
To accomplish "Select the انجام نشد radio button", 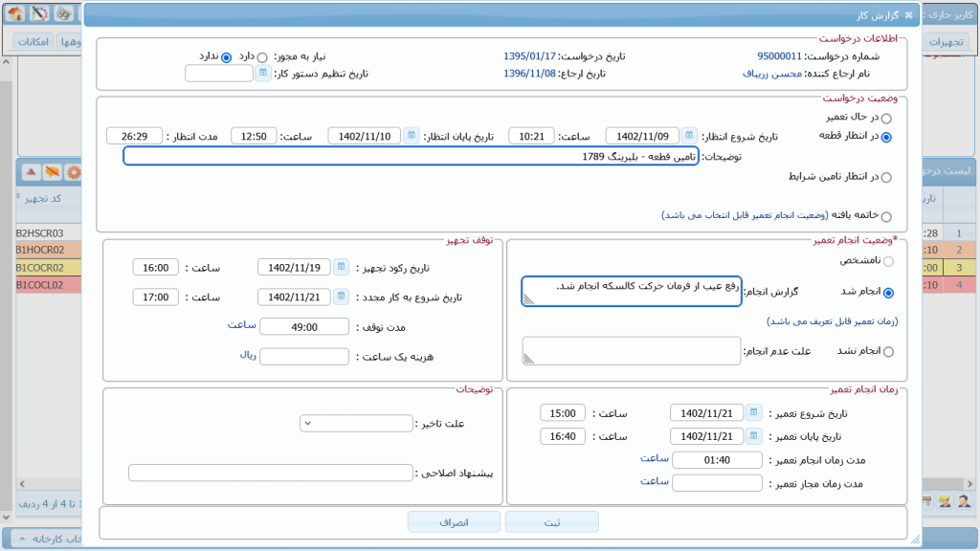I will [x=890, y=350].
